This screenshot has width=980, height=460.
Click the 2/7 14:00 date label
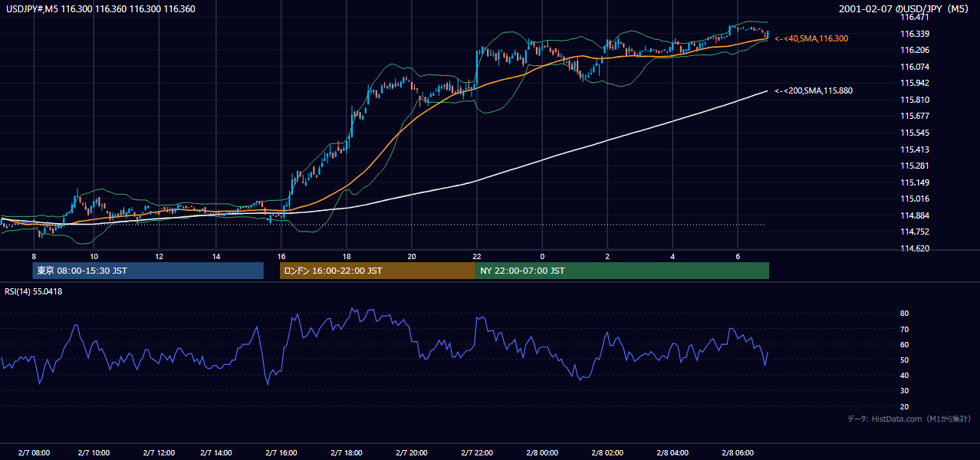tap(216, 452)
